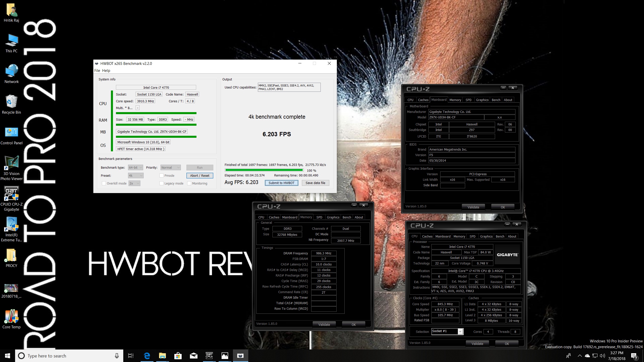The width and height of the screenshot is (644, 362).
Task: Open the Preset 4k dropdown
Action: pyautogui.click(x=136, y=175)
